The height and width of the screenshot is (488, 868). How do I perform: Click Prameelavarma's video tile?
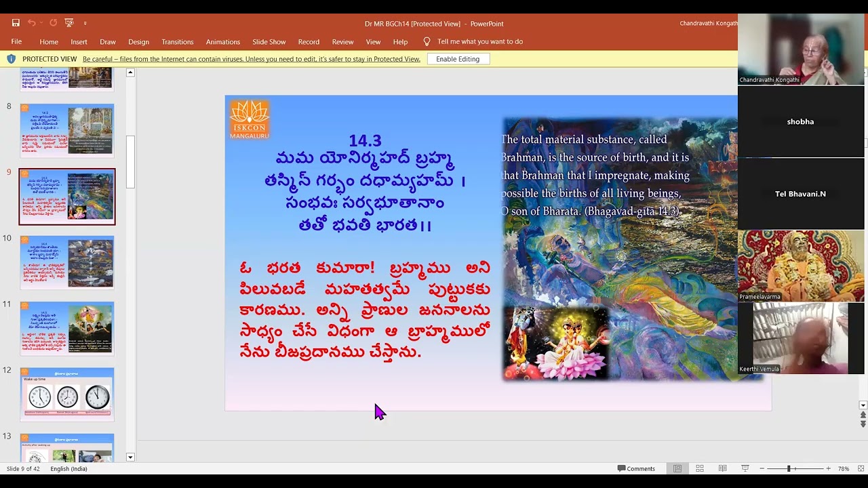click(x=801, y=266)
